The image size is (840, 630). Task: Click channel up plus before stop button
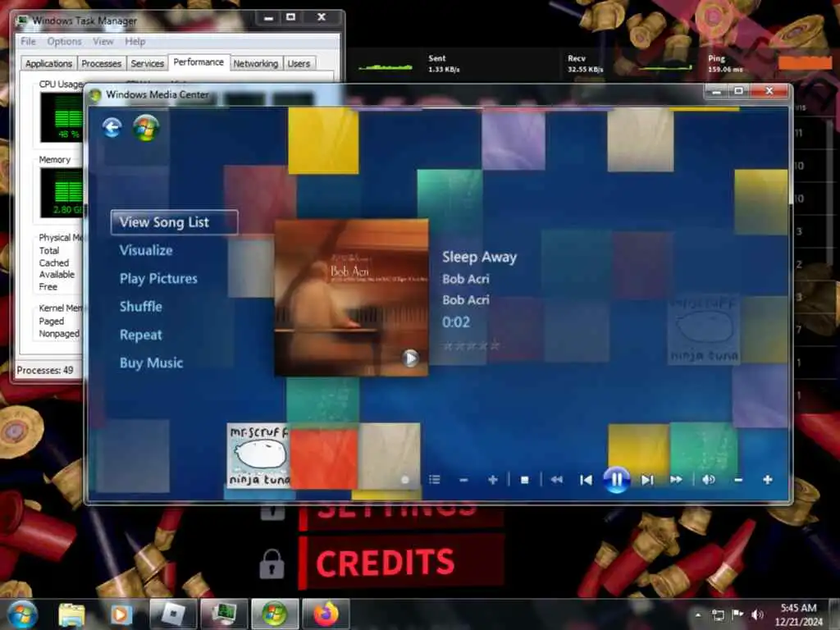click(493, 480)
